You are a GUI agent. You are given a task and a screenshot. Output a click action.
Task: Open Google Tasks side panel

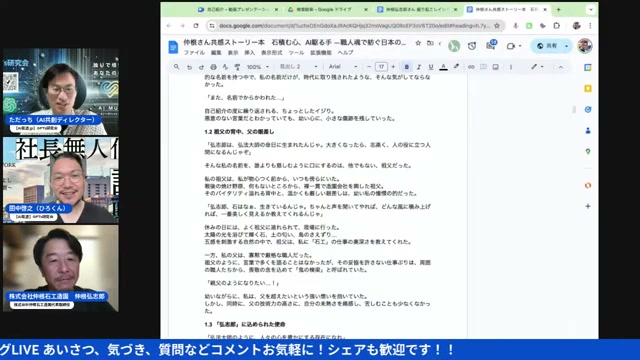coord(588,109)
